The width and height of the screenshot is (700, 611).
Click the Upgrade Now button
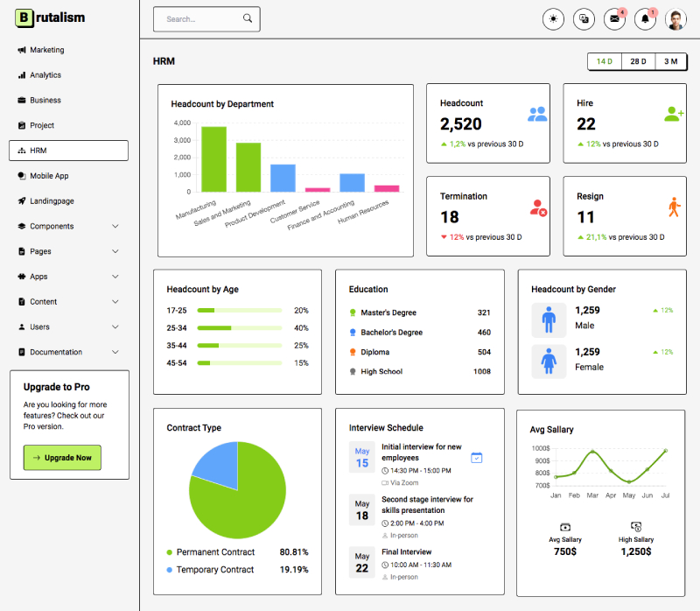click(62, 458)
